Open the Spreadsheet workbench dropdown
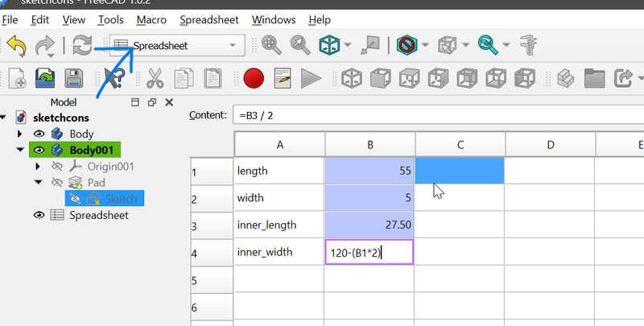The height and width of the screenshot is (326, 644). (x=178, y=46)
